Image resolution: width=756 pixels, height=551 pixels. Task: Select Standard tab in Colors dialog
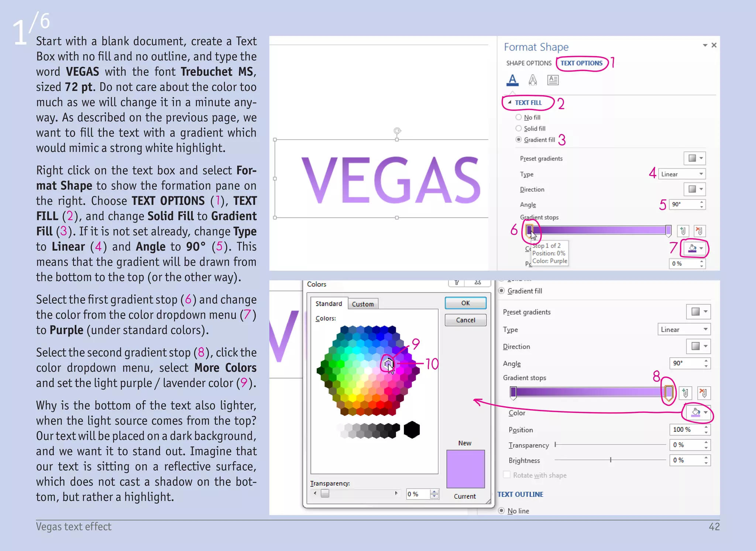point(329,304)
